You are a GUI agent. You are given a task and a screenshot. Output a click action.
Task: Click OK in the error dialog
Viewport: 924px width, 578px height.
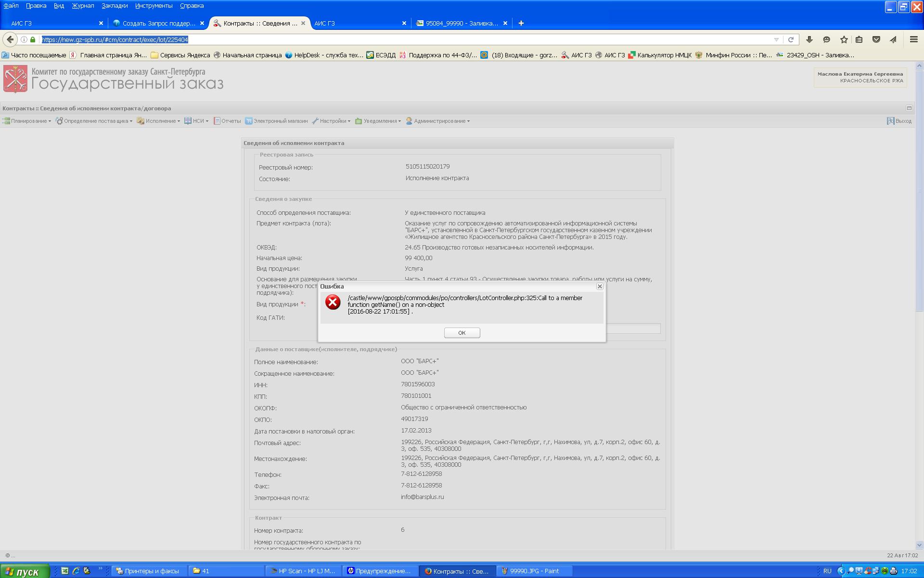coord(462,333)
